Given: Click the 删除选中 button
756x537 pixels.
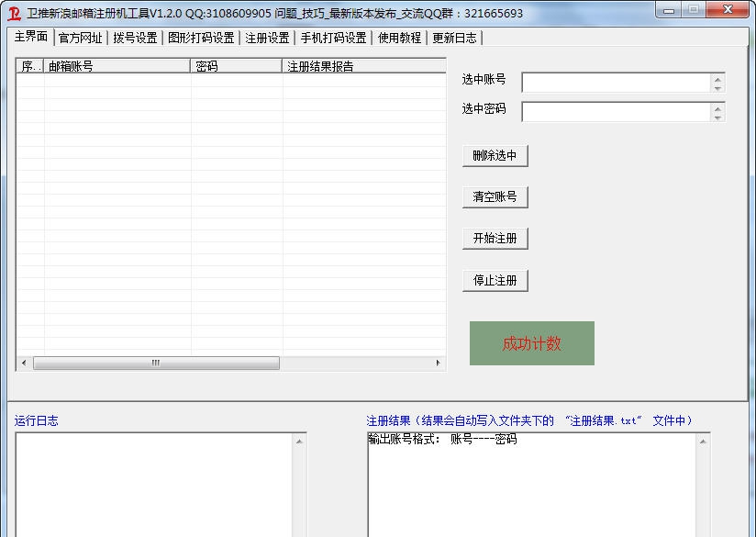Looking at the screenshot, I should (496, 155).
